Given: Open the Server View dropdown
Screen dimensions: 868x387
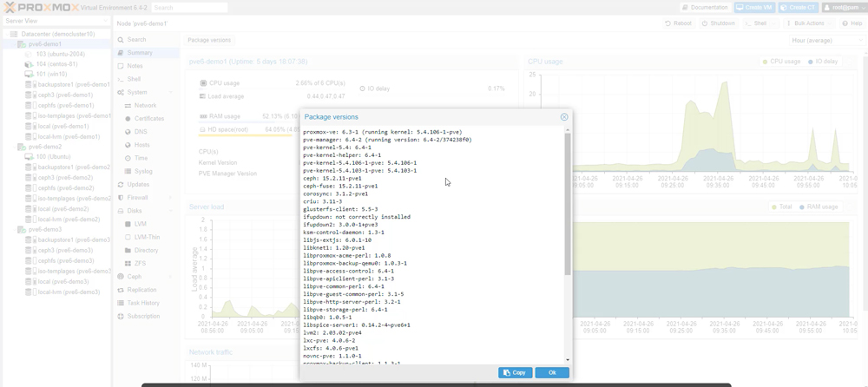Looking at the screenshot, I should (x=56, y=21).
